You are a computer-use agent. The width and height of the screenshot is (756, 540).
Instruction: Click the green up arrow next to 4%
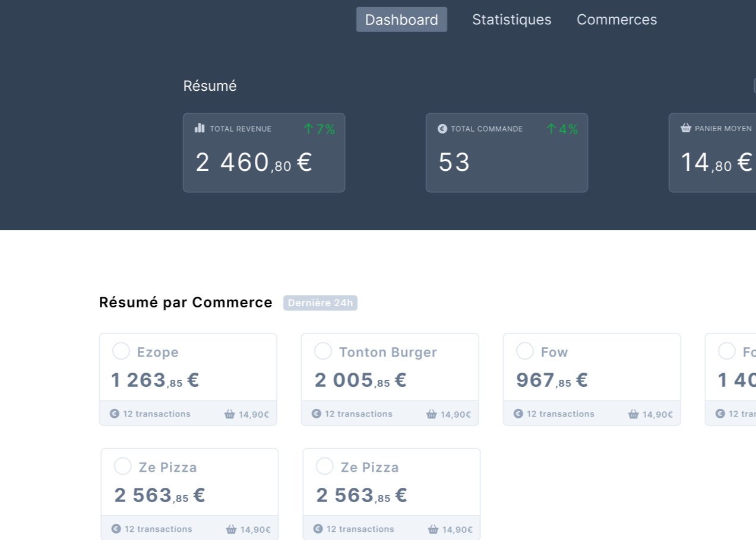[x=551, y=129]
